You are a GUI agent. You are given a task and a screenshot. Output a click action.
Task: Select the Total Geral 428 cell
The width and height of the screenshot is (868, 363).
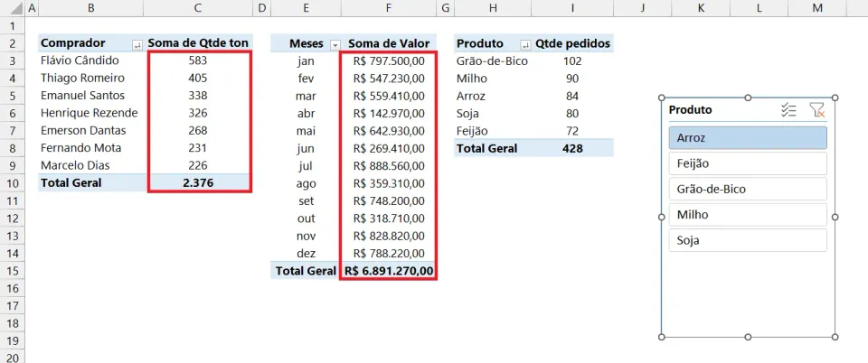click(x=572, y=148)
